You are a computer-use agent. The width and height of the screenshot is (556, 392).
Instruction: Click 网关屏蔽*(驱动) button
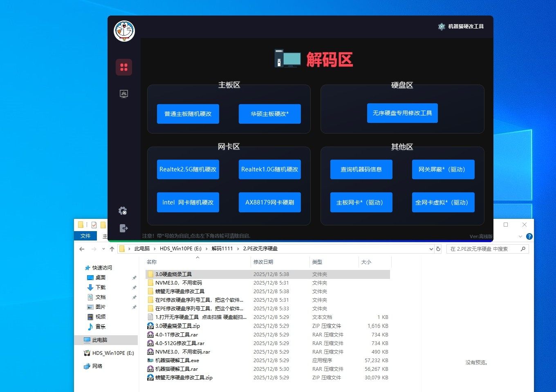tap(443, 169)
